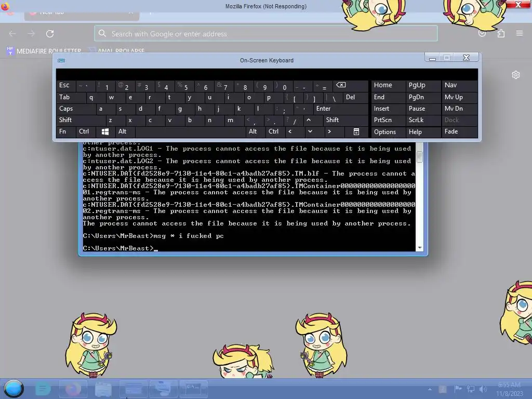Click the Del key
The height and width of the screenshot is (399, 532).
pos(355,97)
